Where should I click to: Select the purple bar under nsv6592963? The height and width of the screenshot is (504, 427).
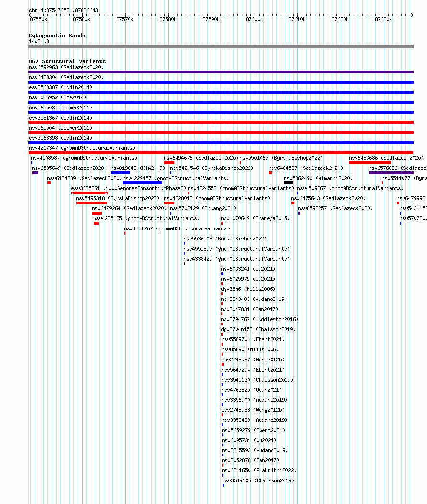point(221,72)
